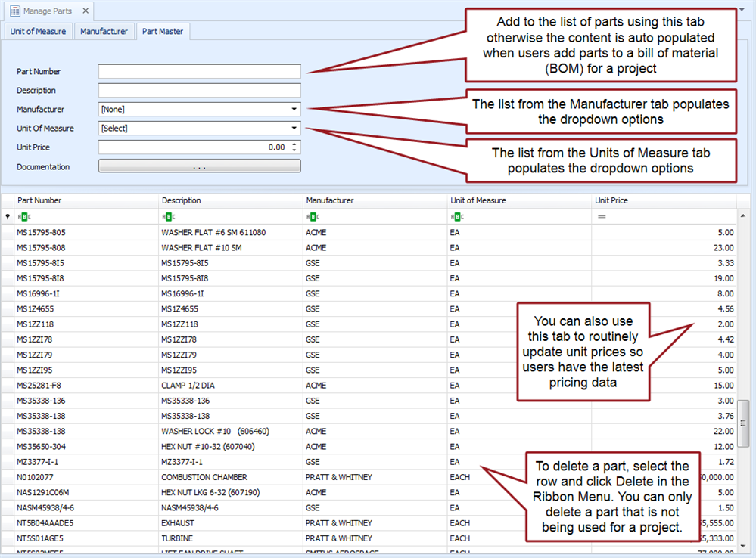Decrease Unit Price with the down spinner

click(294, 151)
